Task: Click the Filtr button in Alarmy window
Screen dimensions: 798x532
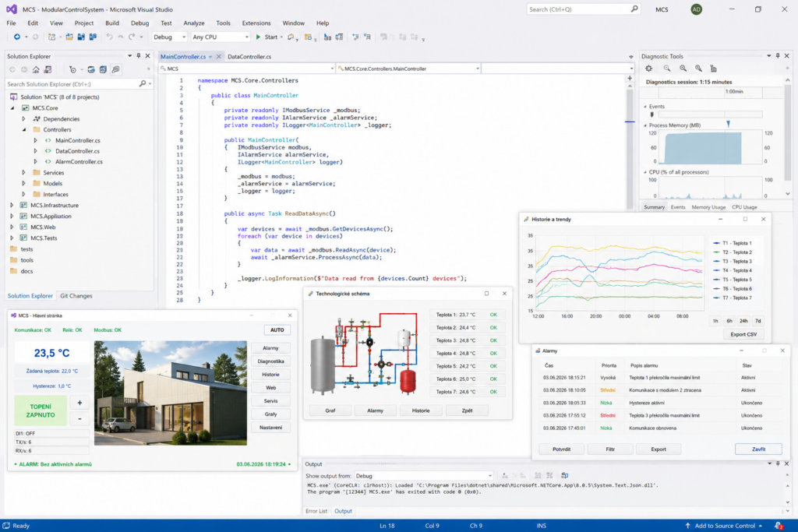Action: click(610, 449)
